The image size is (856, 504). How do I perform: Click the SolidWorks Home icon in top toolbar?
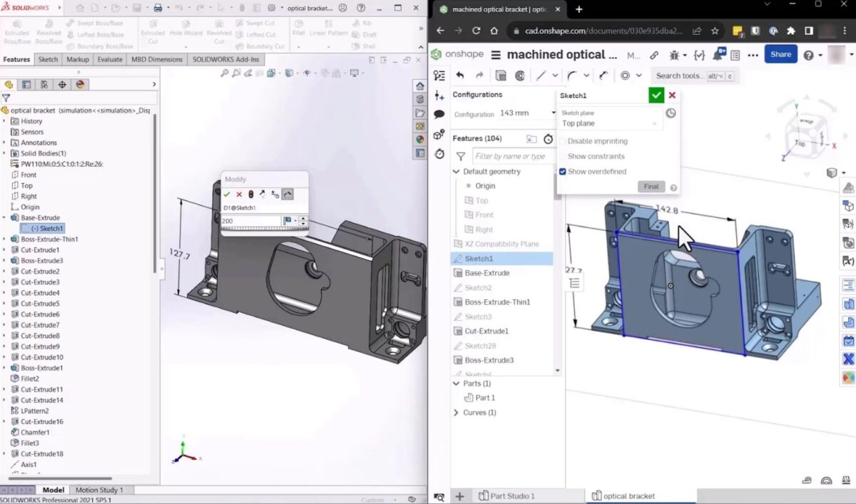(80, 9)
